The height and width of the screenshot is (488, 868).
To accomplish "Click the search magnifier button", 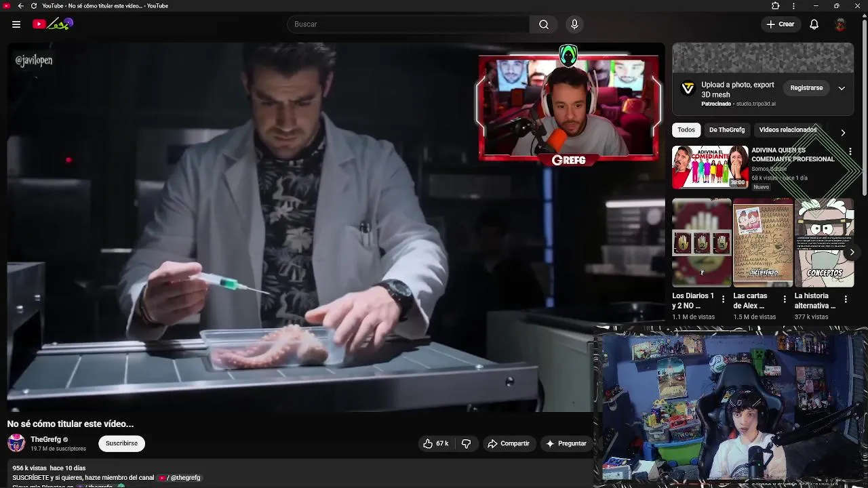I will 544,24.
